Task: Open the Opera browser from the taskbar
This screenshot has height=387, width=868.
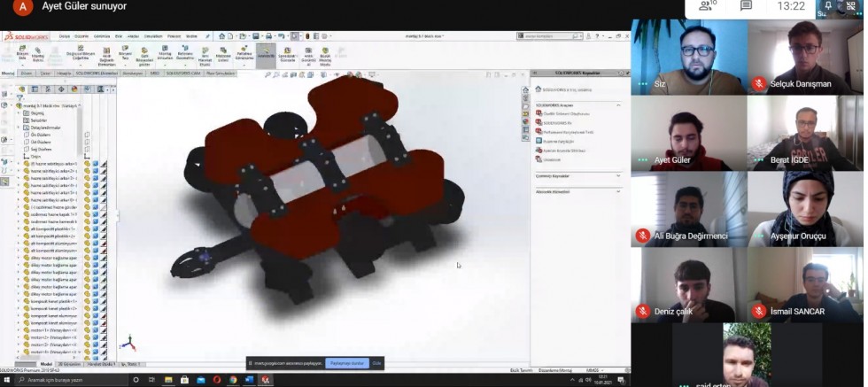Action: click(x=217, y=380)
